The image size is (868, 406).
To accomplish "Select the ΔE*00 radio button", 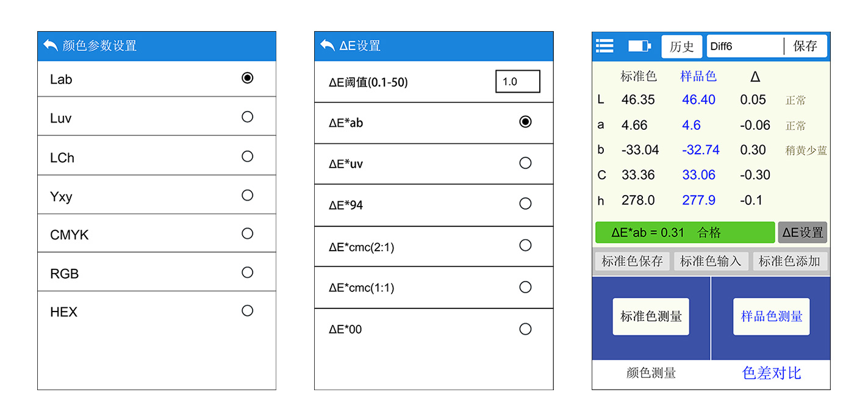I will pyautogui.click(x=525, y=329).
